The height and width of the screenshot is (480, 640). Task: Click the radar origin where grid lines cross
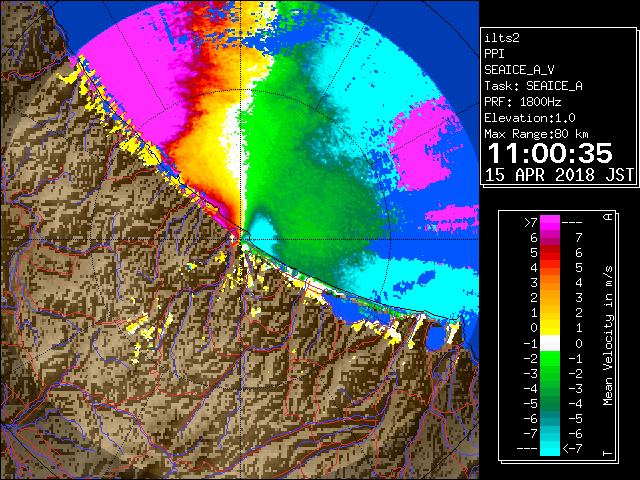[x=241, y=240]
